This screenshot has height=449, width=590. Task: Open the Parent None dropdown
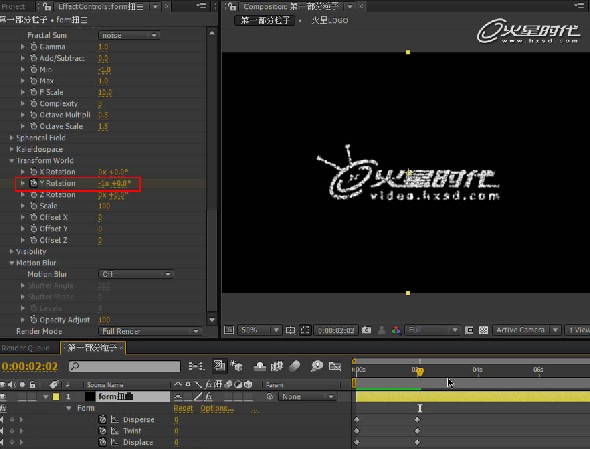click(x=307, y=396)
